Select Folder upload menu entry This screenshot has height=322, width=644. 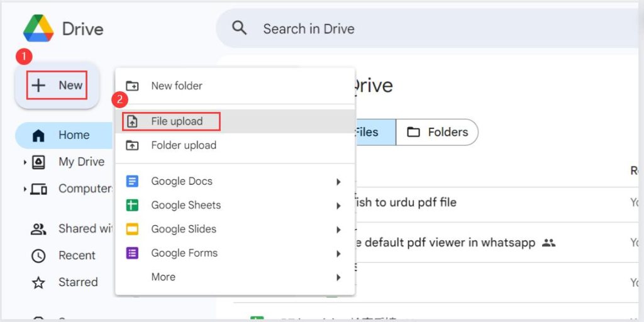tap(235, 145)
